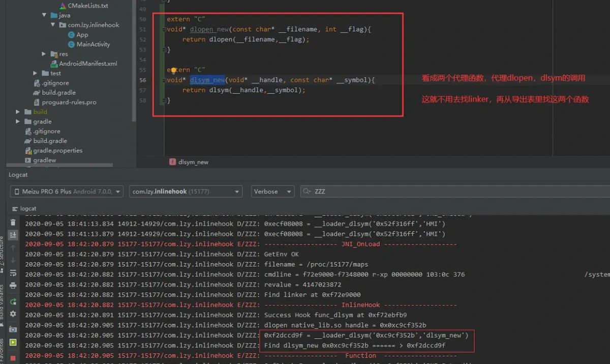
Task: Select .gitignore directly below gradle folder
Action: (47, 131)
